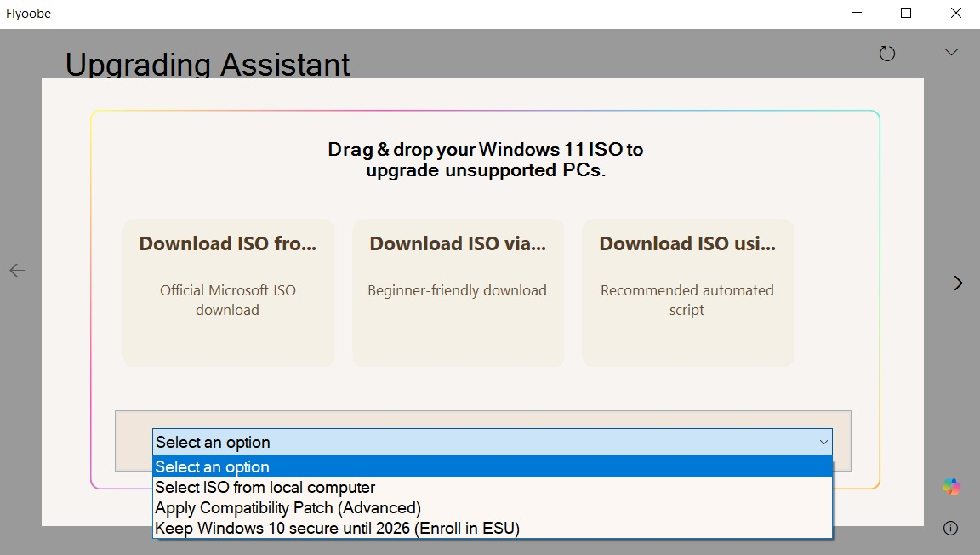Open the Beginner-friendly download card
This screenshot has height=555, width=980.
click(x=459, y=292)
